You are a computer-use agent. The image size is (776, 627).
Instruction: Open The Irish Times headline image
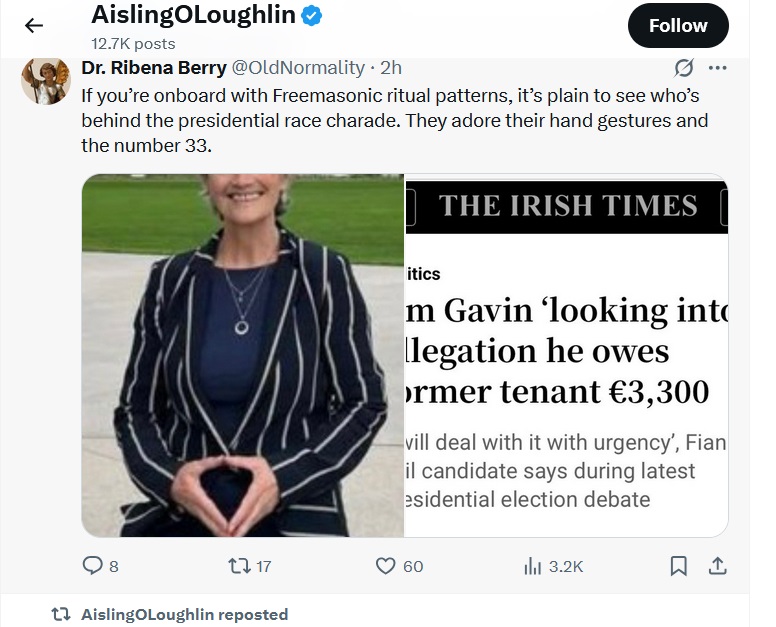click(566, 355)
